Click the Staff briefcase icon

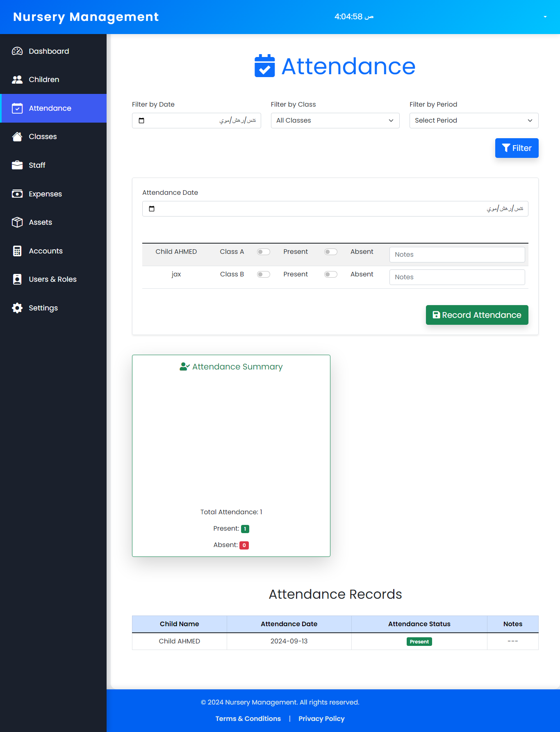(x=17, y=165)
